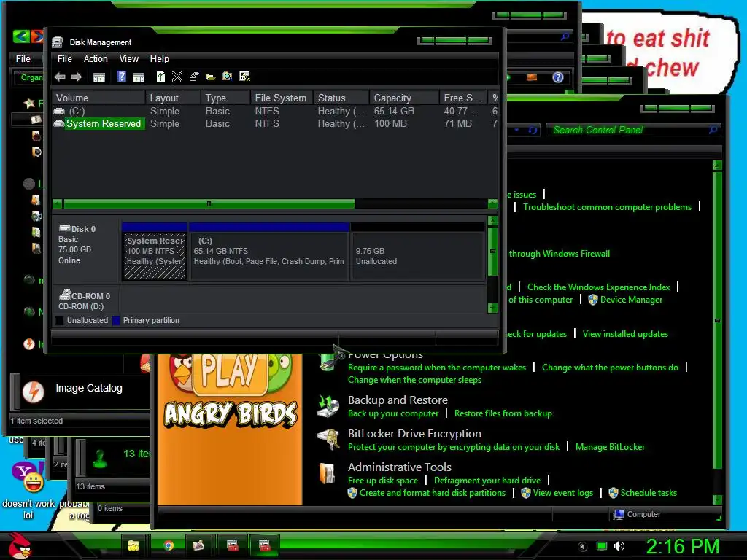Image resolution: width=747 pixels, height=560 pixels.
Task: Click the volume list scrollbar right arrow
Action: (492, 204)
